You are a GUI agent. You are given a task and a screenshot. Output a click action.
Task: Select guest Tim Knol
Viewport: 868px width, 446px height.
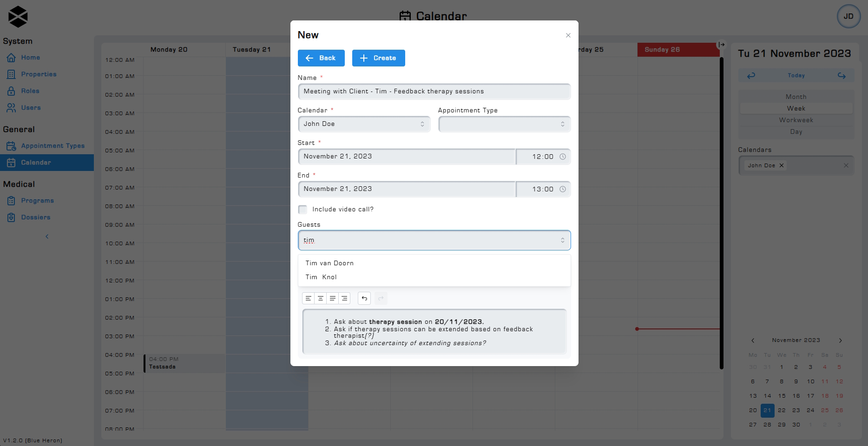(434, 277)
